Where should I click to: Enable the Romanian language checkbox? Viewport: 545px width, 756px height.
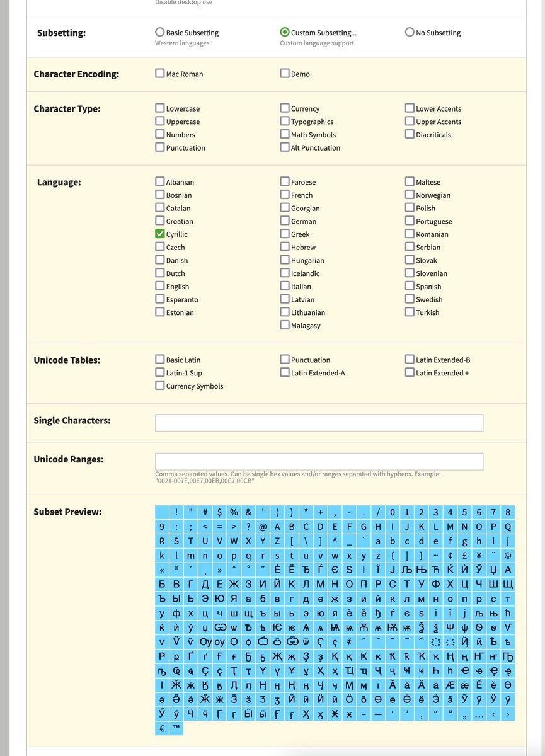[x=410, y=234]
